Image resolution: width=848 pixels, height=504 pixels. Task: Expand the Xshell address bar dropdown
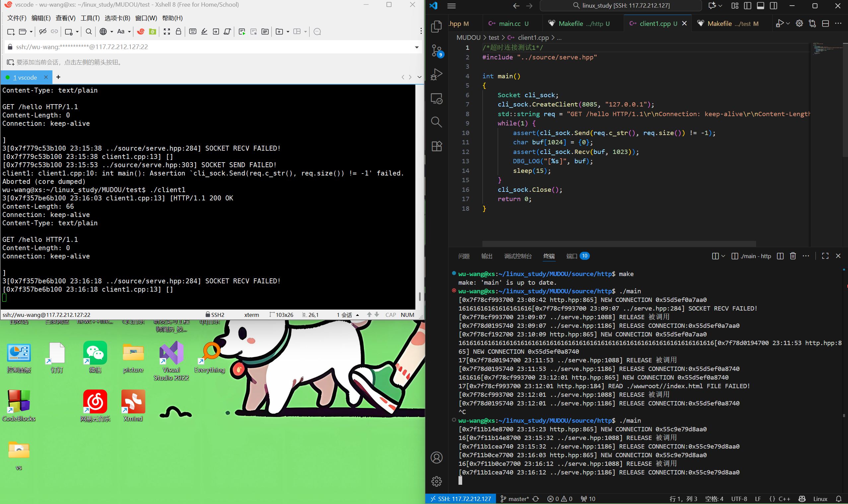(x=417, y=47)
